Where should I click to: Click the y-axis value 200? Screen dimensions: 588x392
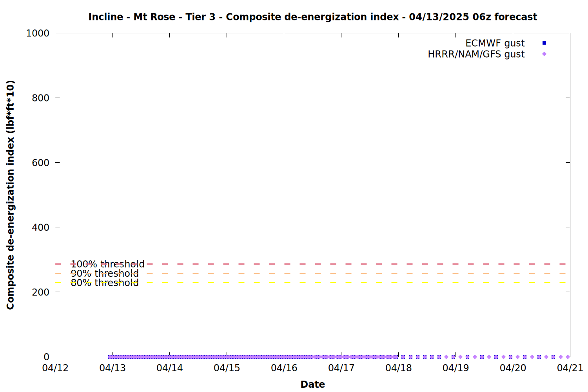pos(41,292)
